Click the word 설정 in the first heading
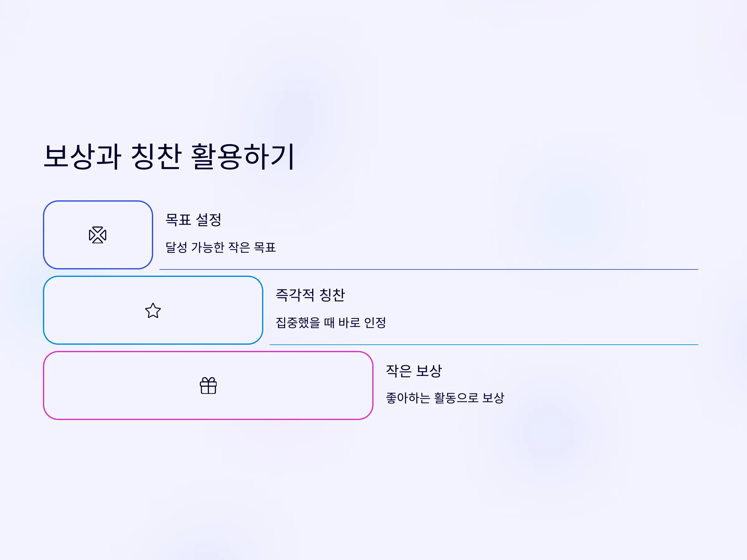Viewport: 747px width, 560px height. [209, 220]
